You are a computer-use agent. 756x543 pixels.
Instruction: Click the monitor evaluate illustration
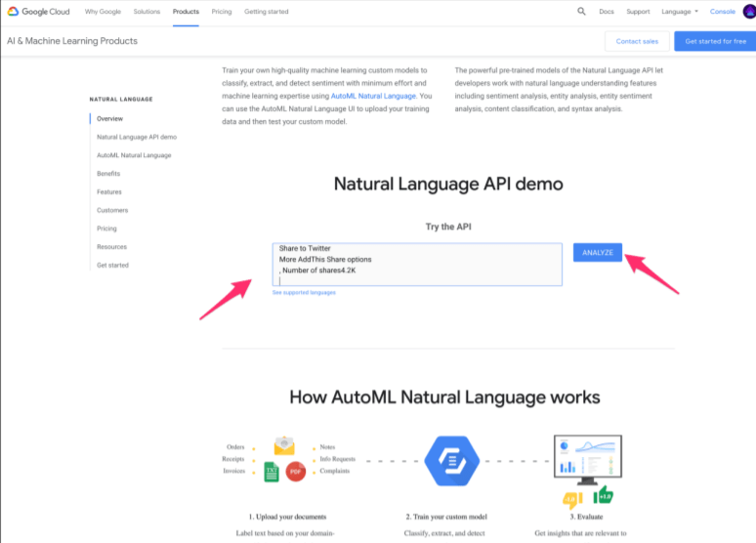click(588, 460)
